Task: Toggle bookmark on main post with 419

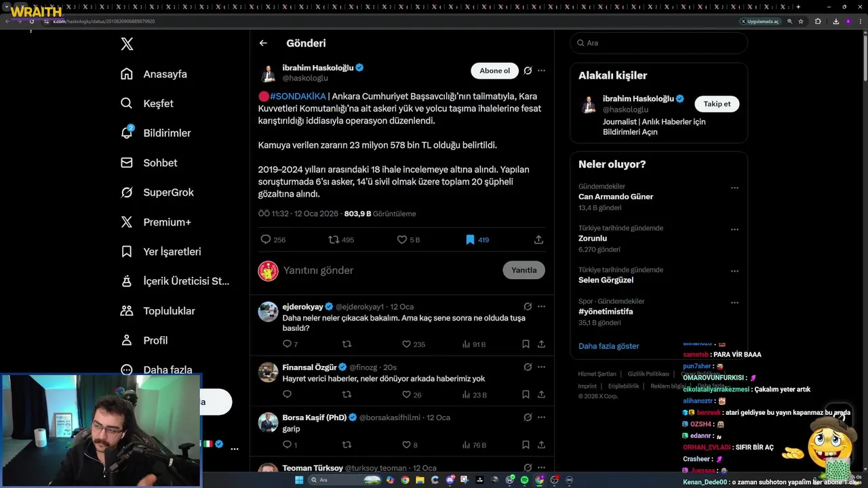Action: pos(470,239)
